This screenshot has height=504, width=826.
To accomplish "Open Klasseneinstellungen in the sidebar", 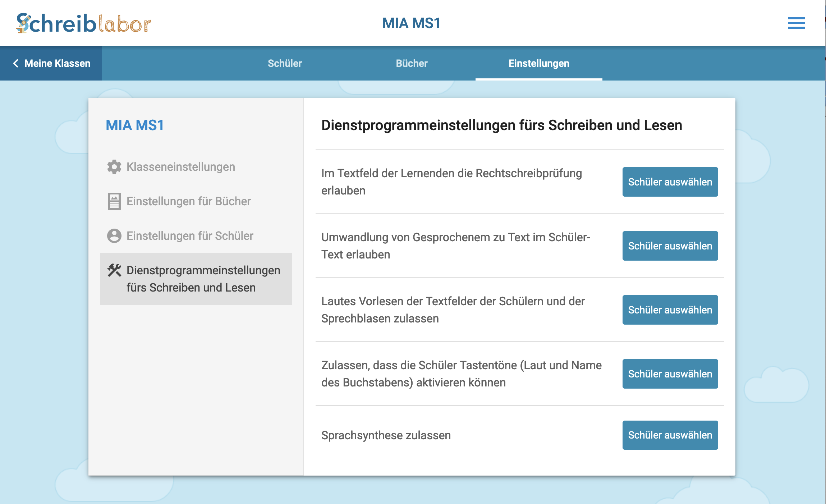I will click(181, 167).
